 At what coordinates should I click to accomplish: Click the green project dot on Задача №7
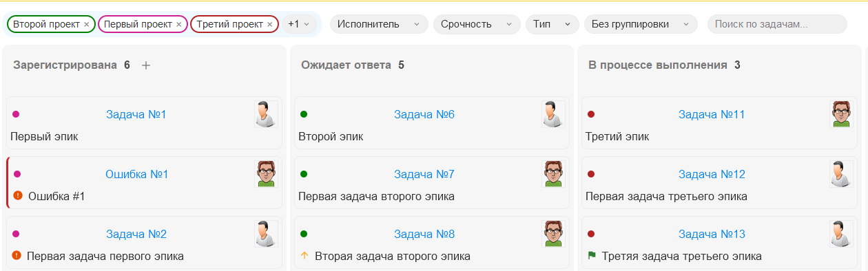(304, 174)
